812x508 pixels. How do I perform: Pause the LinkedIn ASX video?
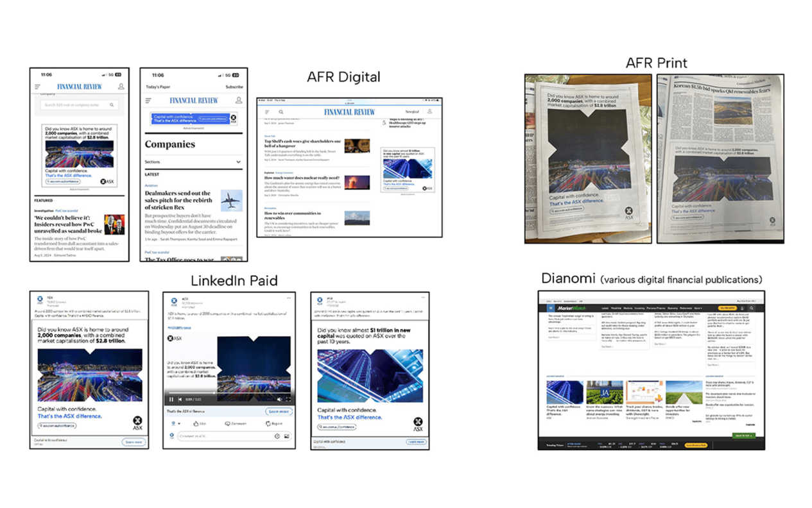[x=171, y=400]
